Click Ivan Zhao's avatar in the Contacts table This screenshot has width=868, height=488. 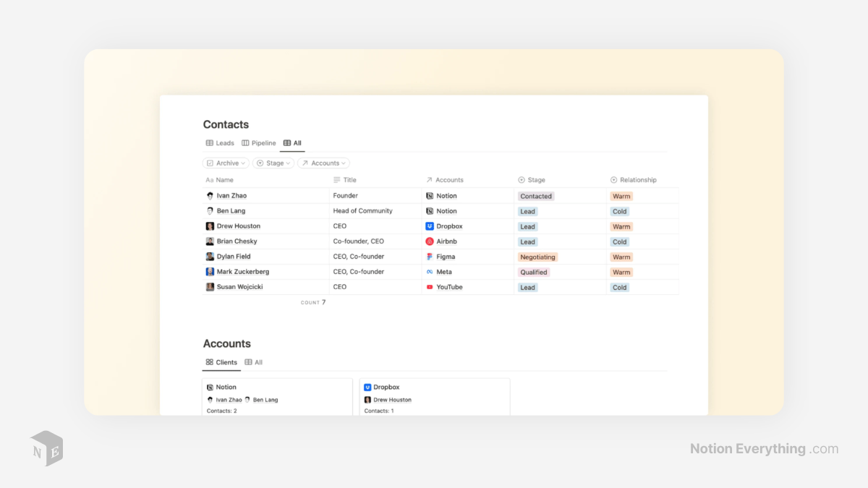(210, 196)
